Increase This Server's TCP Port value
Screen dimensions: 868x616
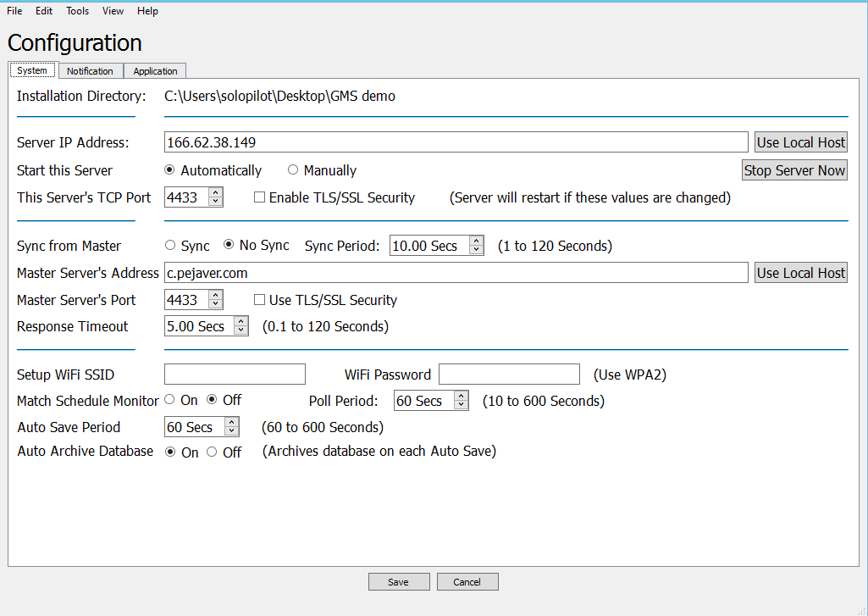click(215, 193)
